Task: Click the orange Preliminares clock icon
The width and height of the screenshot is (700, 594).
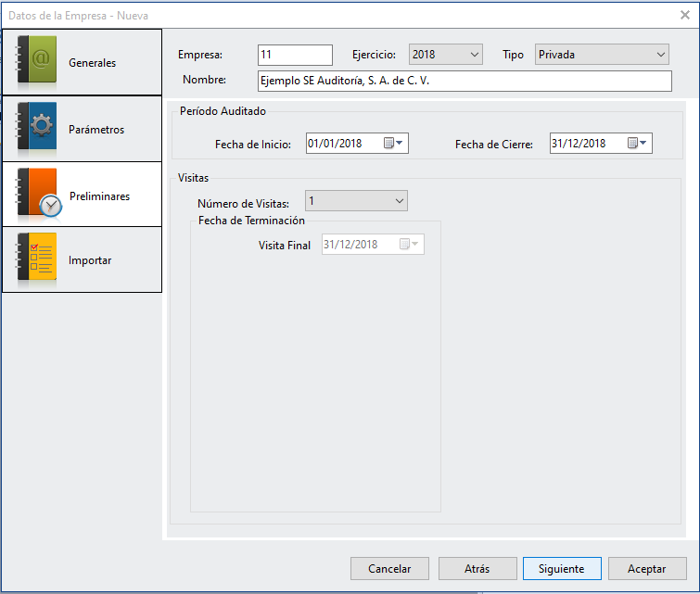Action: [40, 196]
